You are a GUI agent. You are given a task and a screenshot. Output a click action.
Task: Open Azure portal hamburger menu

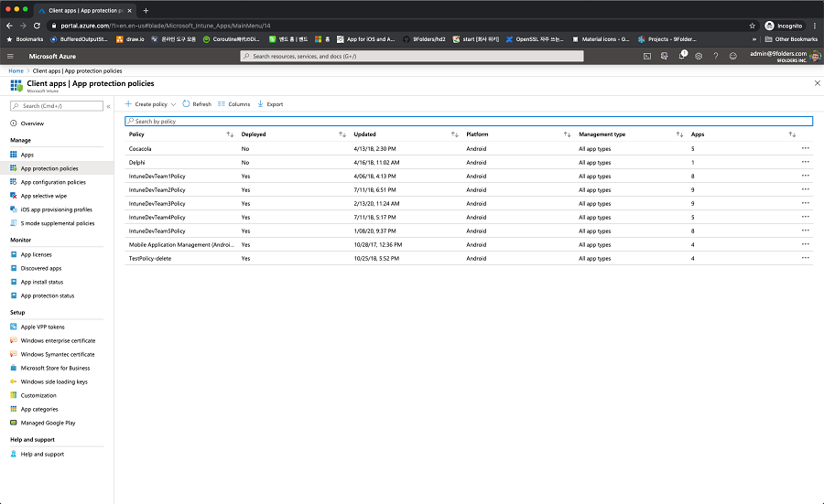point(10,56)
